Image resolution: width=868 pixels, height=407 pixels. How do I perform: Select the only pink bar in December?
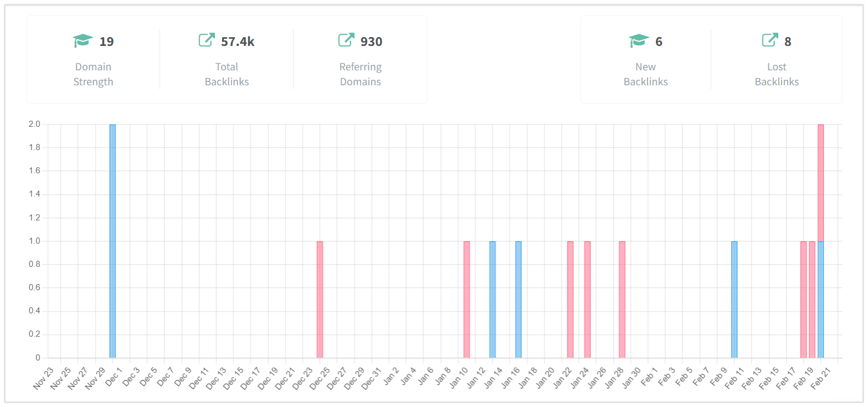click(x=320, y=299)
